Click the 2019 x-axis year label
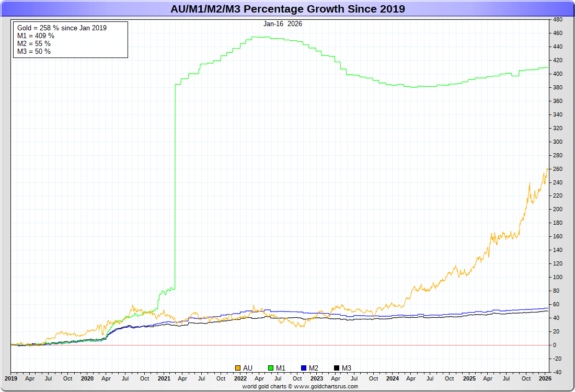Viewport: 575px width, 392px height. 10,378
